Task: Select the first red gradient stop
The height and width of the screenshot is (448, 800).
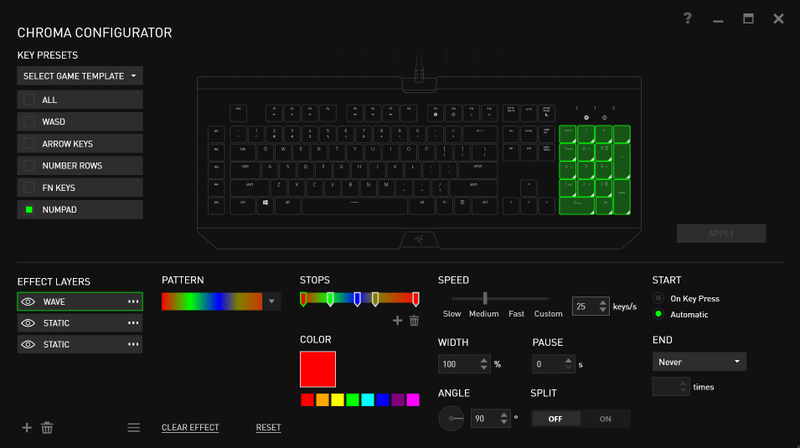Action: coord(303,299)
